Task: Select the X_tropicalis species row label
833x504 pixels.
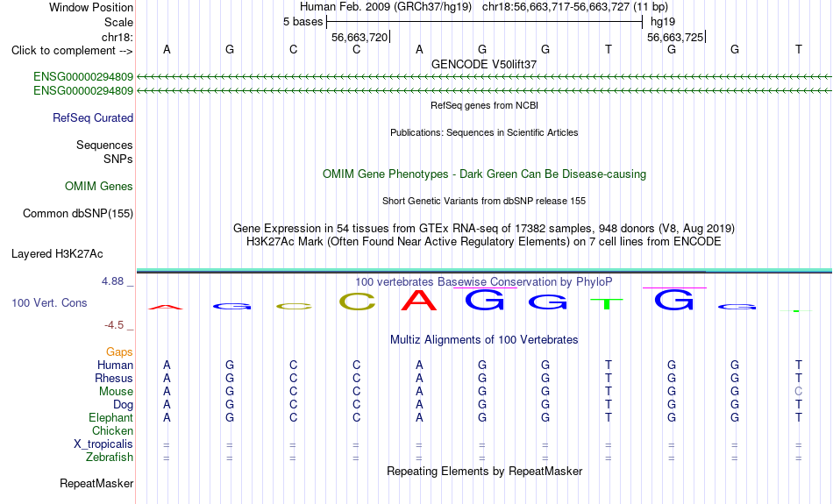Action: click(x=103, y=444)
